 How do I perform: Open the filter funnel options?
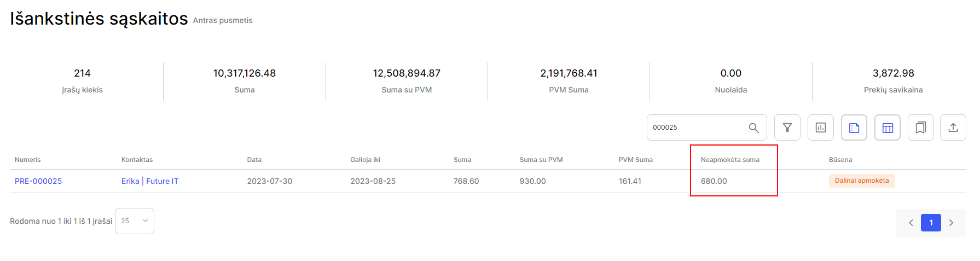pyautogui.click(x=787, y=127)
